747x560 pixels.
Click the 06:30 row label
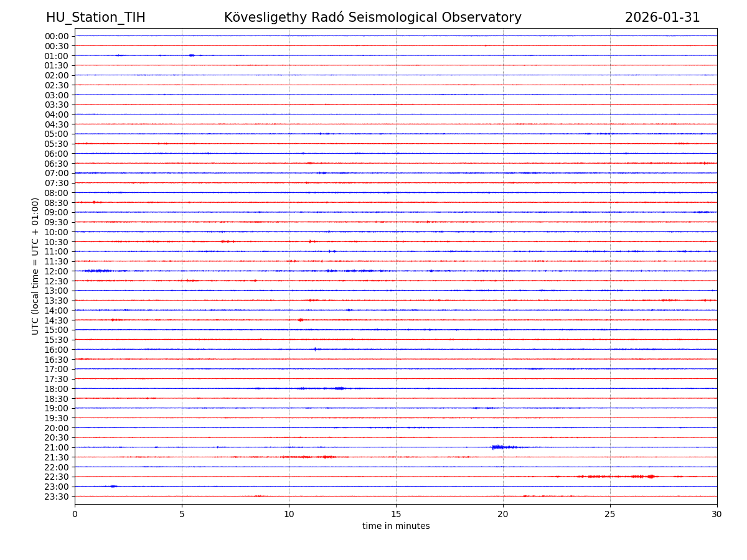57,164
